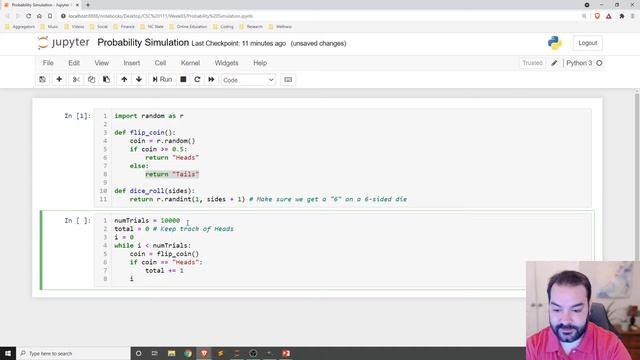Open the browser extensions puzzle icon
The width and height of the screenshot is (640, 360).
[x=622, y=16]
